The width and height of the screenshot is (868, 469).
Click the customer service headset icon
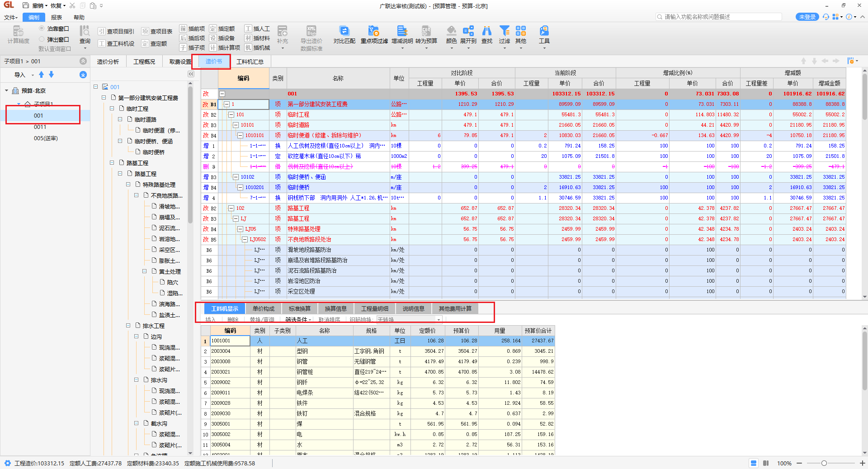826,17
